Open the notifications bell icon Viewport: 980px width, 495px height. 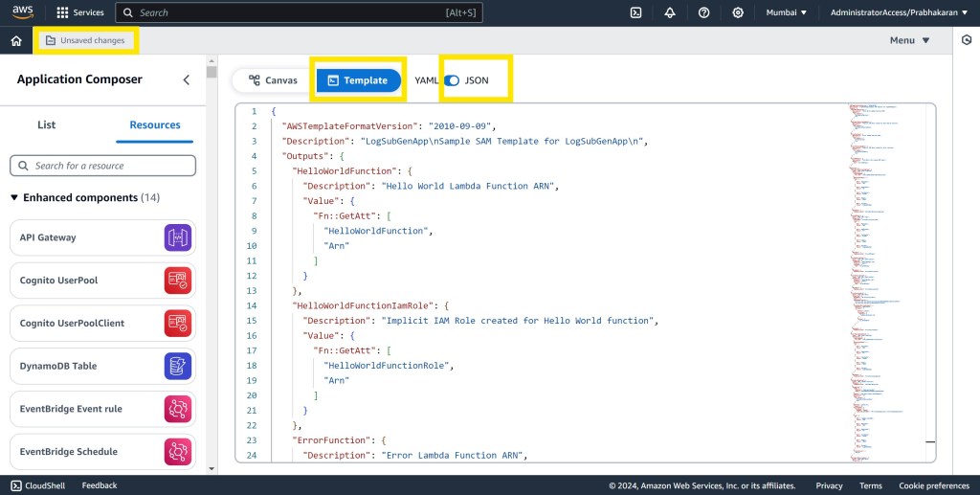pyautogui.click(x=670, y=12)
